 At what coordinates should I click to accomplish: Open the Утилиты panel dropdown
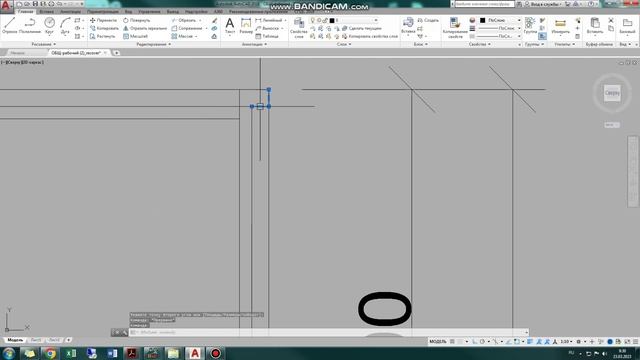tap(564, 44)
